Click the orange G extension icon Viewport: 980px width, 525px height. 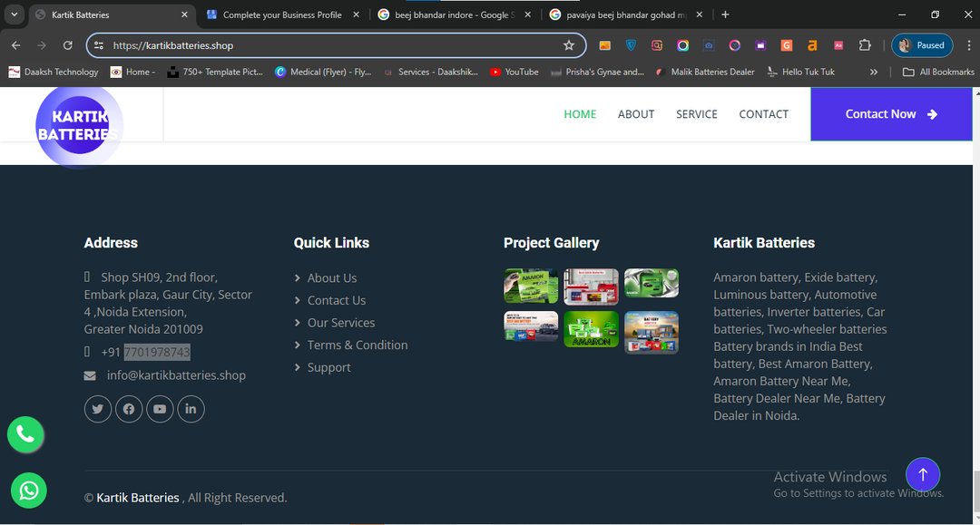coord(786,45)
